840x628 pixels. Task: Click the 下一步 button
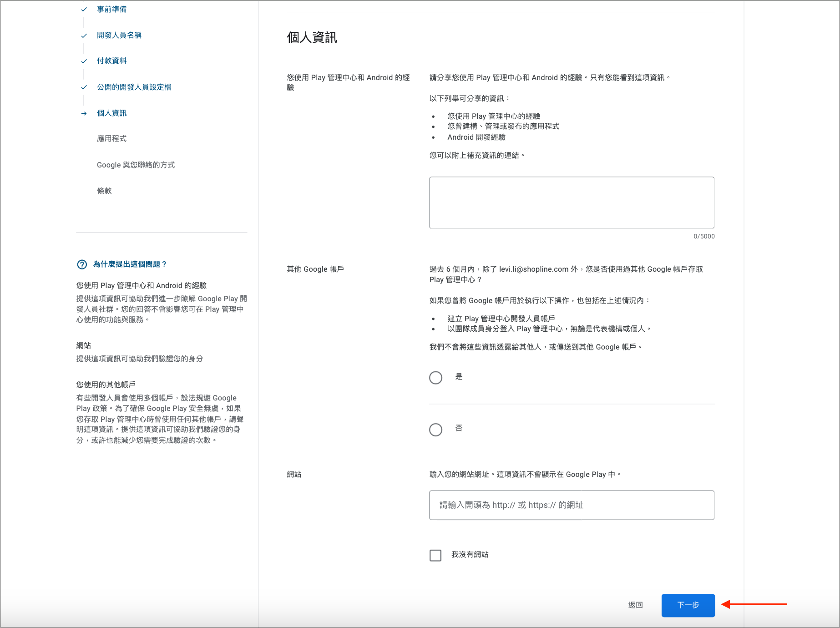pyautogui.click(x=688, y=605)
